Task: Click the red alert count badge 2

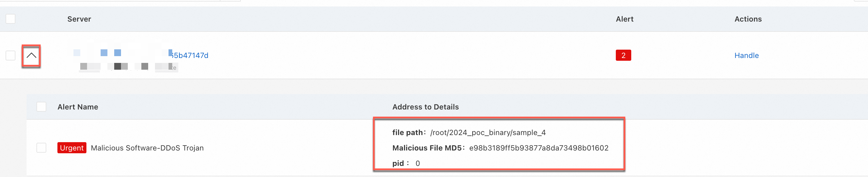Action: click(623, 55)
